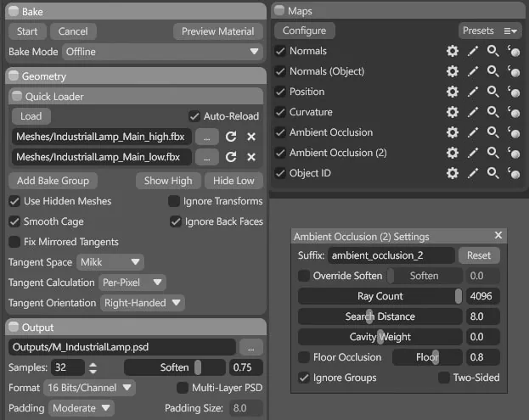Open Bake Mode Offline dropdown
The height and width of the screenshot is (420, 529).
[x=163, y=52]
